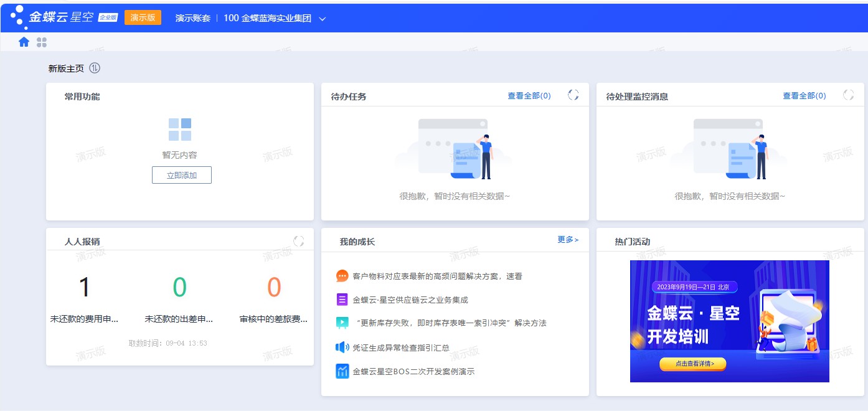The image size is (868, 411).
Task: Click 点击查看详情> button on banner
Action: click(x=693, y=364)
